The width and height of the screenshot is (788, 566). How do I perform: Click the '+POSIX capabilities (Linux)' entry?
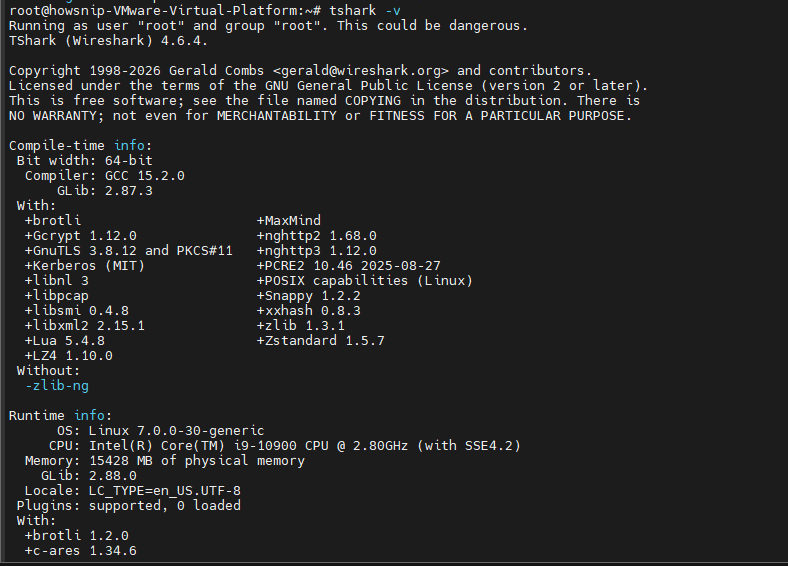364,281
